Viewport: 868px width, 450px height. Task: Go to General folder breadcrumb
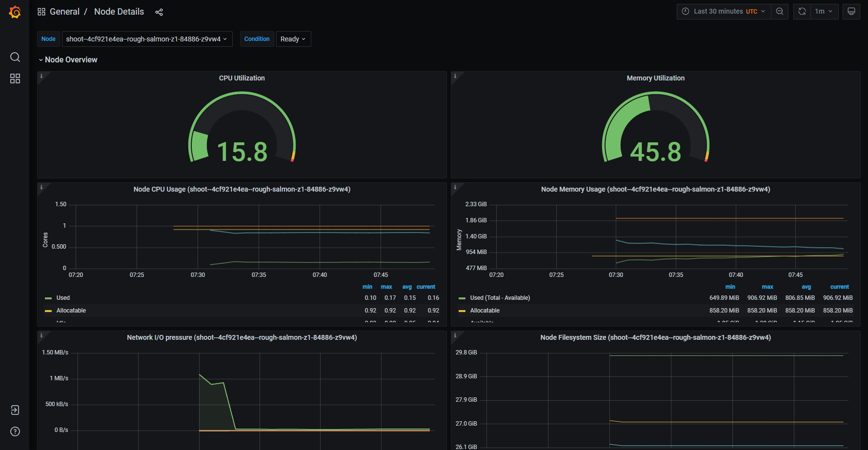(64, 12)
